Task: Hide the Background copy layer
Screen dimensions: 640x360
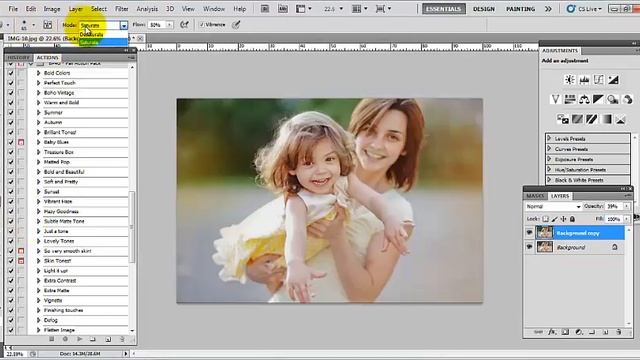Action: 529,233
